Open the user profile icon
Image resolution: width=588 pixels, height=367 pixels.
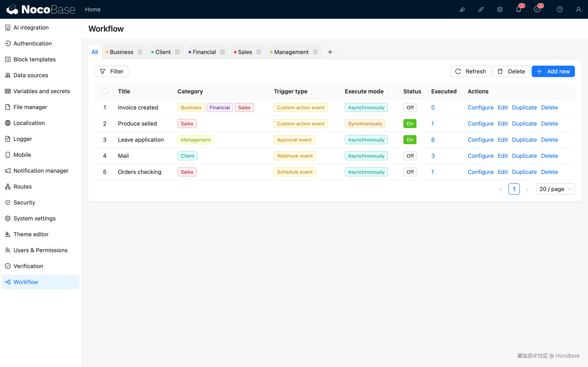click(x=578, y=9)
